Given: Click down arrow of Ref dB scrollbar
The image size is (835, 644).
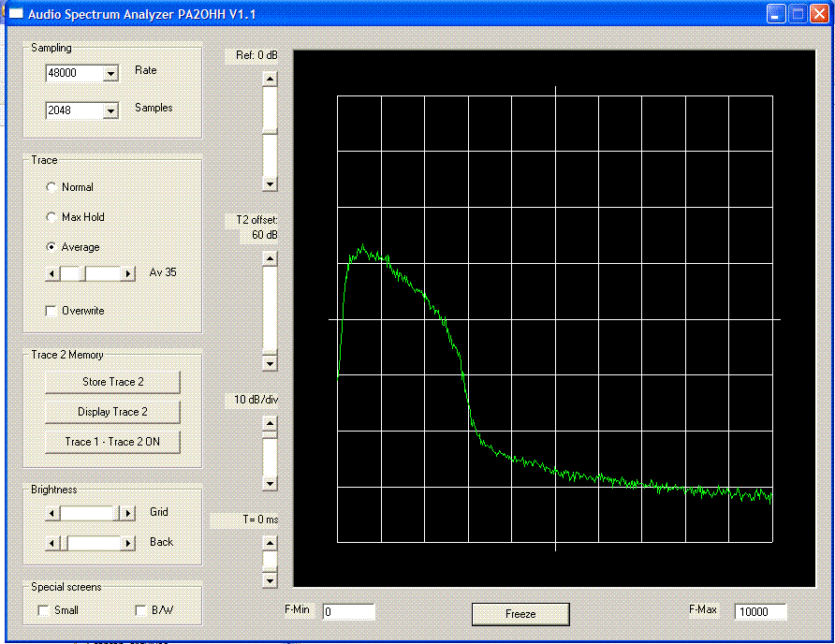Looking at the screenshot, I should coord(270,184).
